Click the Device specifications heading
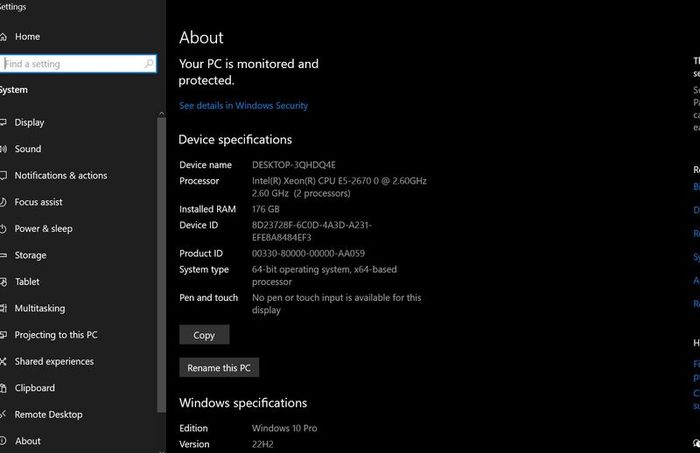 click(x=235, y=140)
